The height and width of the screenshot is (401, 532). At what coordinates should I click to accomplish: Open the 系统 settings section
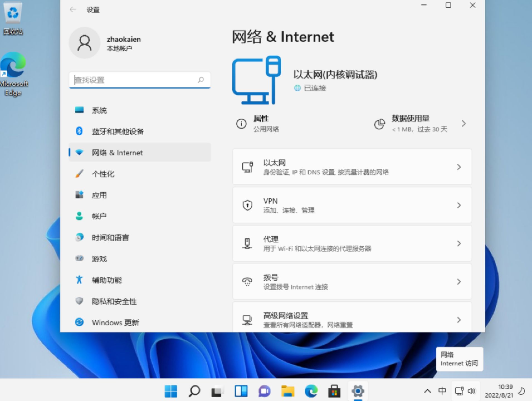point(99,110)
